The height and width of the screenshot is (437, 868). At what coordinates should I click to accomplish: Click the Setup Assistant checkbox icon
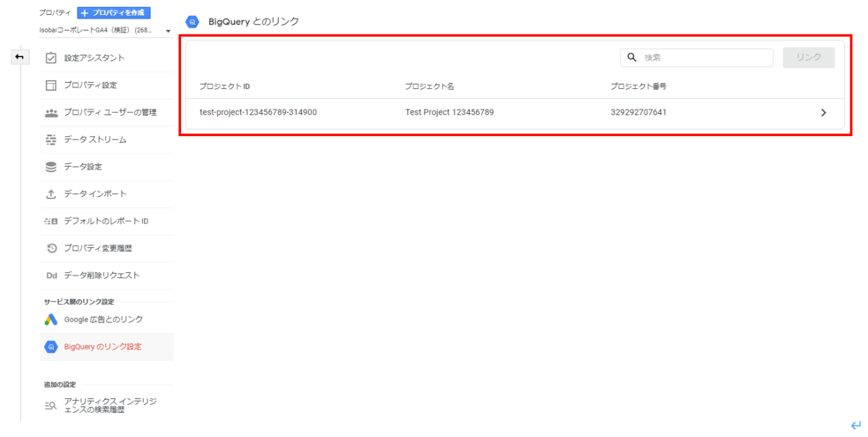[x=51, y=58]
